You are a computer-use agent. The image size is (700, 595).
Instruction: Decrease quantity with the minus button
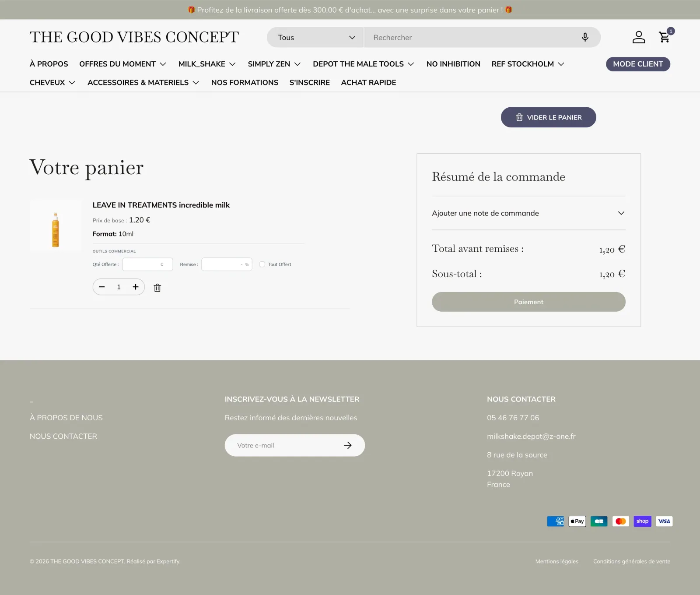tap(102, 287)
